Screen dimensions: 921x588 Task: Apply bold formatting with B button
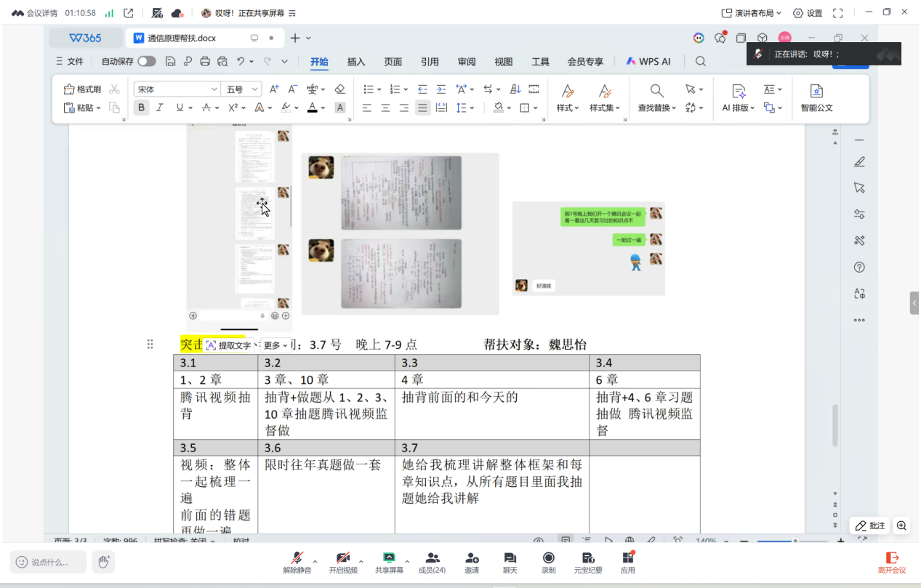coord(141,108)
